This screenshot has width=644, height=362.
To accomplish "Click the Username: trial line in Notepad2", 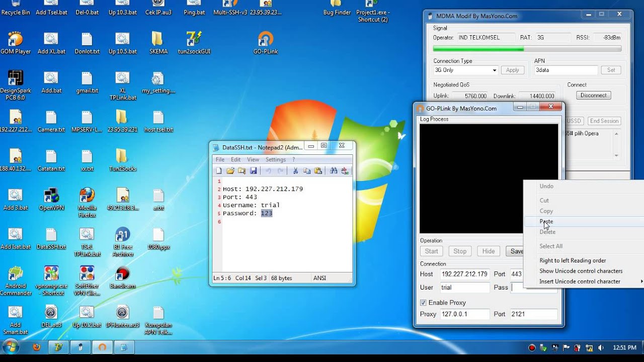I will pos(251,205).
